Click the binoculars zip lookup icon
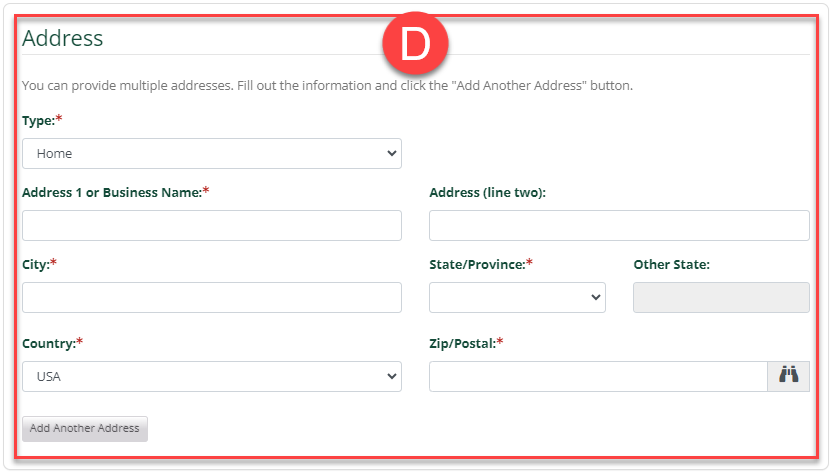Screen dimensions: 830x472 [x=789, y=376]
